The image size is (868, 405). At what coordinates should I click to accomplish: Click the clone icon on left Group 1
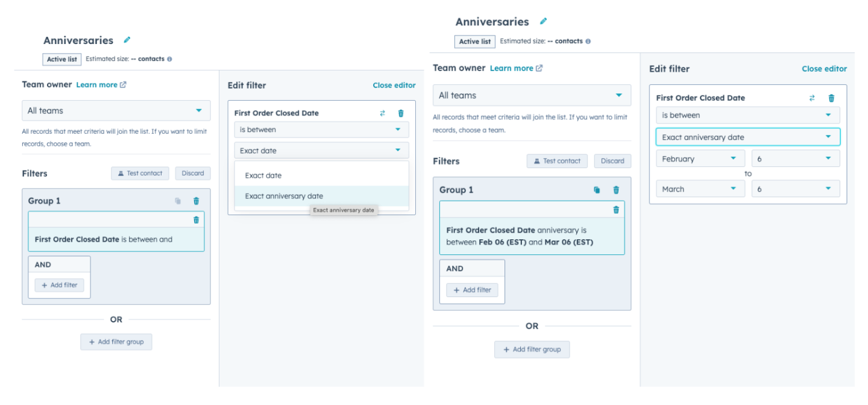click(179, 201)
